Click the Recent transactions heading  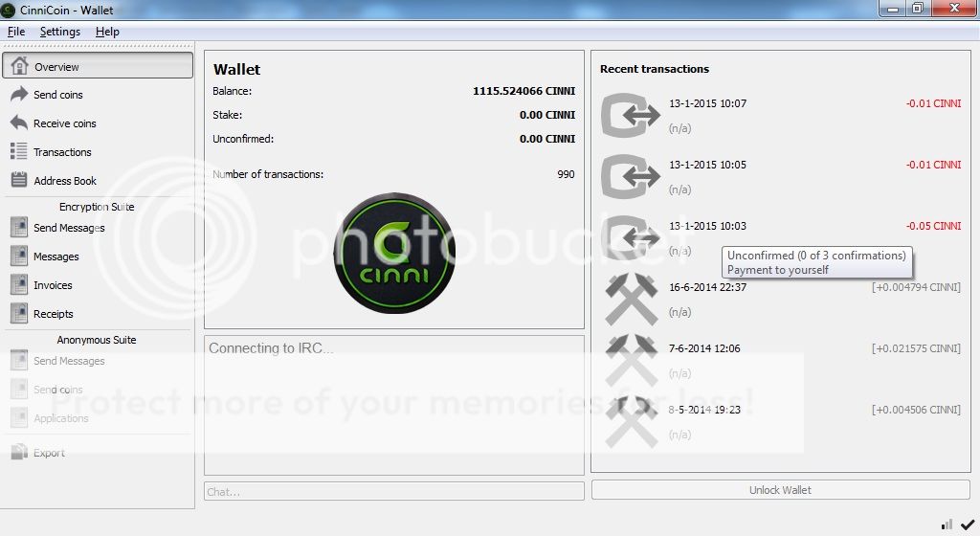655,69
